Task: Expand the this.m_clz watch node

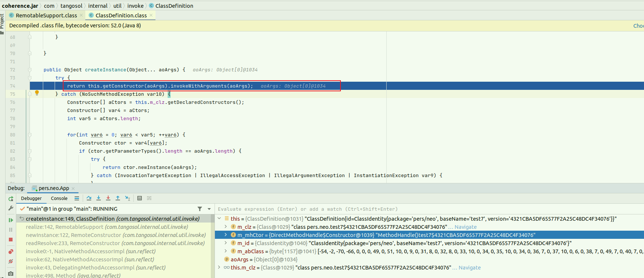Action: coord(219,268)
